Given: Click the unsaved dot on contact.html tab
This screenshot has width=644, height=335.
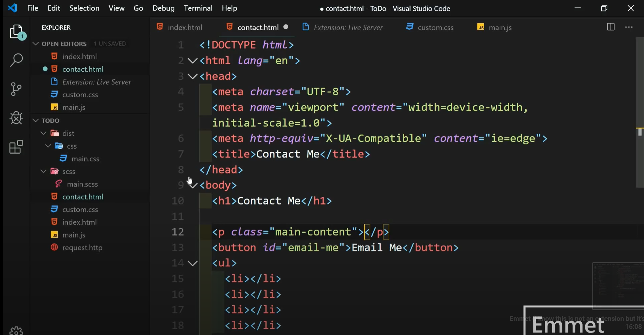Looking at the screenshot, I should click(286, 27).
